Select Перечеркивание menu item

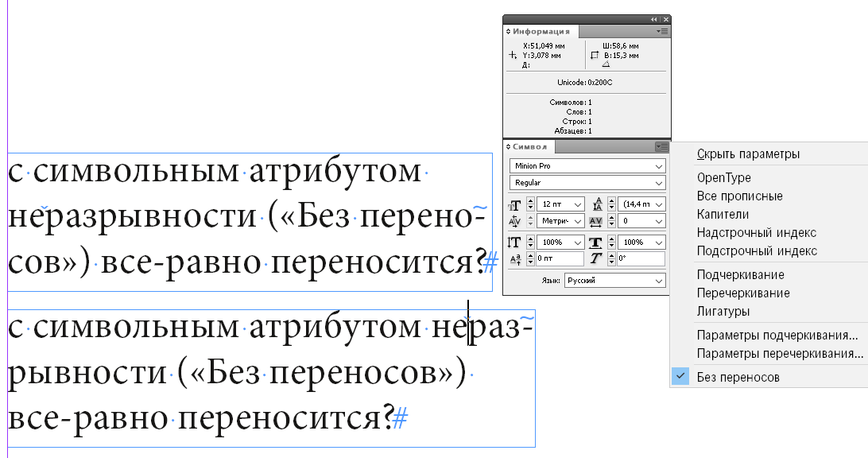743,293
